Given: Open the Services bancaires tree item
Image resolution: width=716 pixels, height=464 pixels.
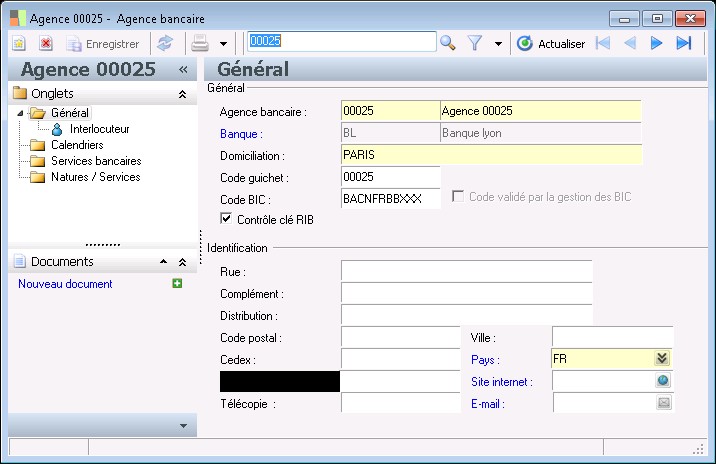Looking at the screenshot, I should [95, 161].
